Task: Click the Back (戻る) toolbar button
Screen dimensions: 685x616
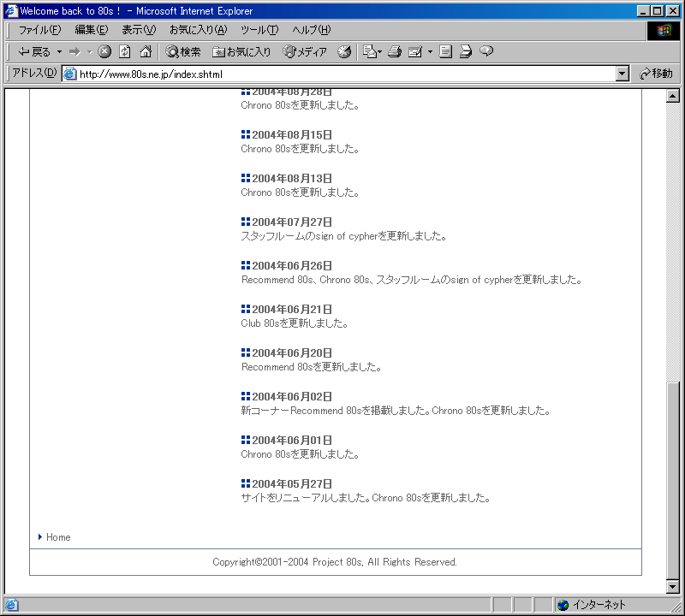Action: pyautogui.click(x=33, y=52)
